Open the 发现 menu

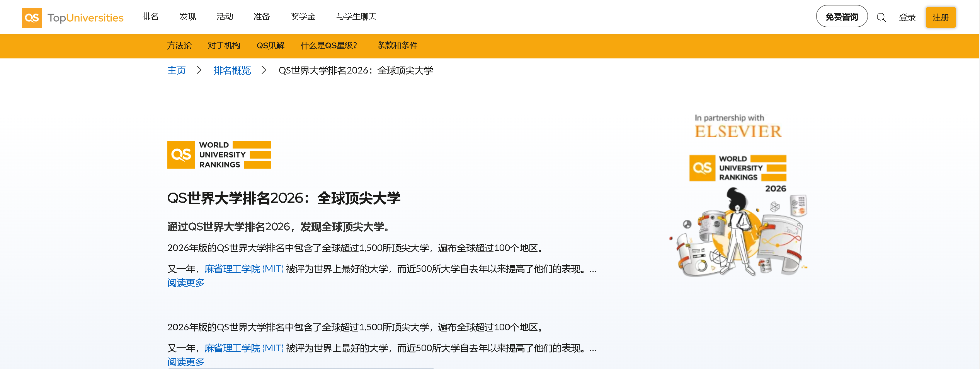[x=187, y=17]
